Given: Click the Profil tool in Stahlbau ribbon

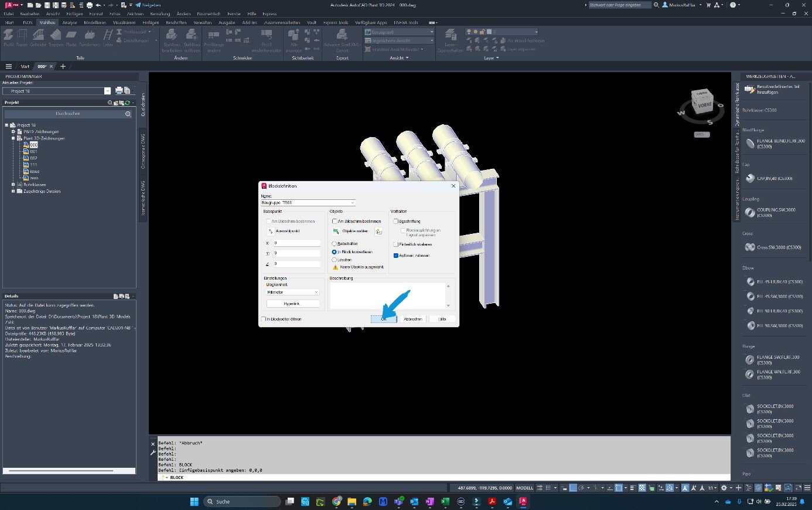Looking at the screenshot, I should (9, 38).
